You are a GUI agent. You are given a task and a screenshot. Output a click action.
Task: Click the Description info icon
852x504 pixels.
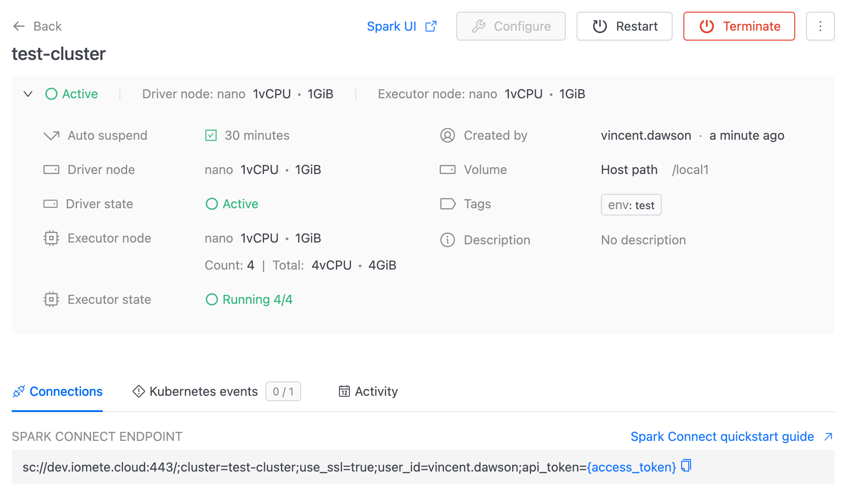point(448,240)
